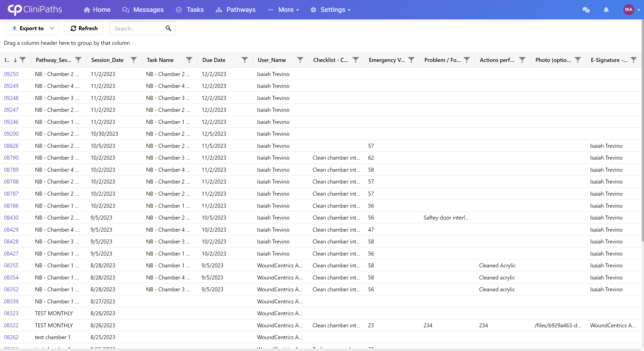Open filter for Emergency V column
Viewport: 644px width, 351px height.
point(411,60)
